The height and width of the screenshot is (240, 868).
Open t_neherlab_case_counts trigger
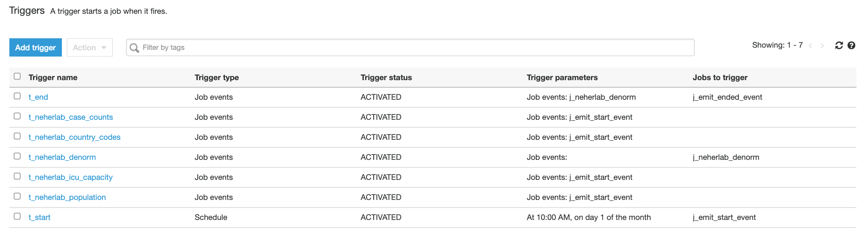[x=71, y=117]
